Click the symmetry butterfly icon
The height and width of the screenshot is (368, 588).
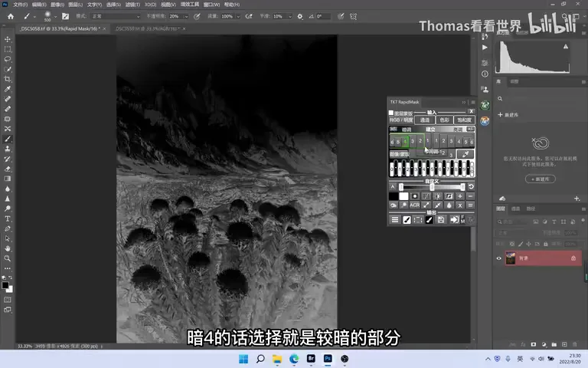(353, 17)
